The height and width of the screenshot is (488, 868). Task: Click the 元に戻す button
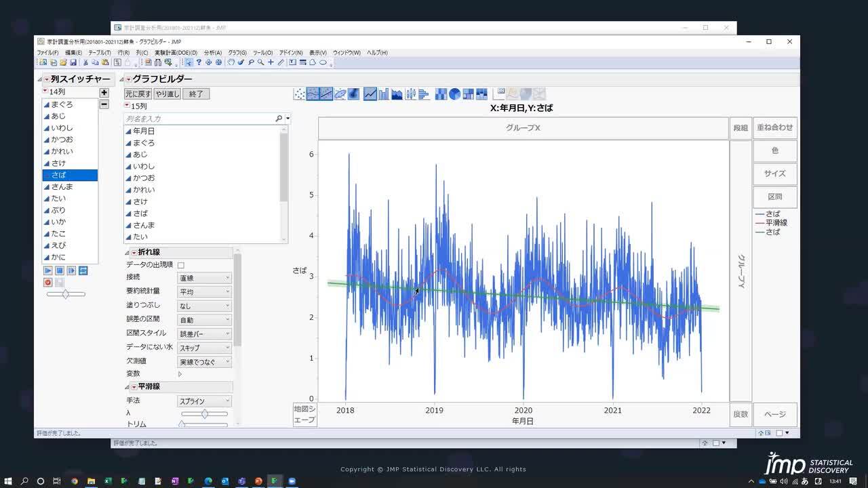138,94
